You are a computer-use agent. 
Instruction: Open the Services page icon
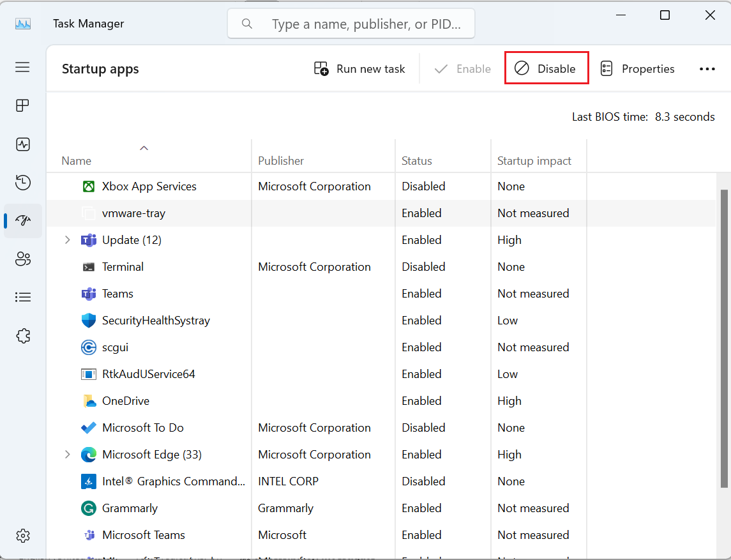[x=22, y=335]
